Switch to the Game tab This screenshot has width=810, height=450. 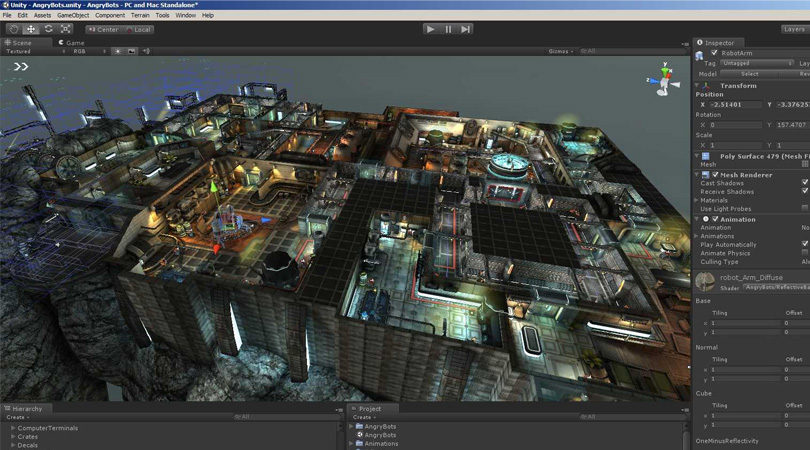point(71,42)
